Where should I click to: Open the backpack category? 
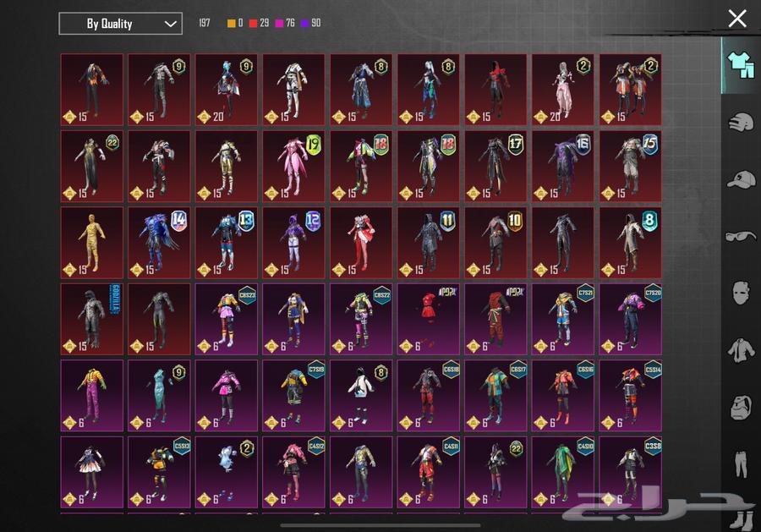741,407
